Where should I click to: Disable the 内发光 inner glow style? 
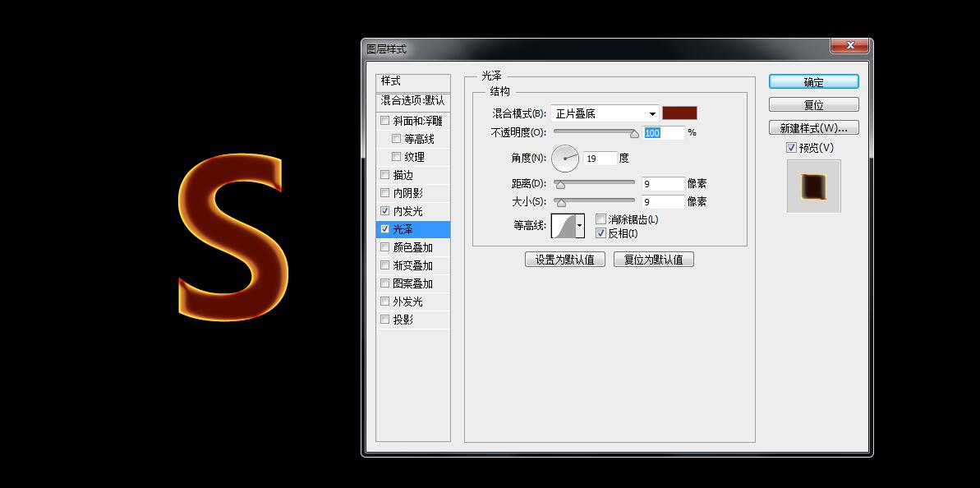click(384, 210)
